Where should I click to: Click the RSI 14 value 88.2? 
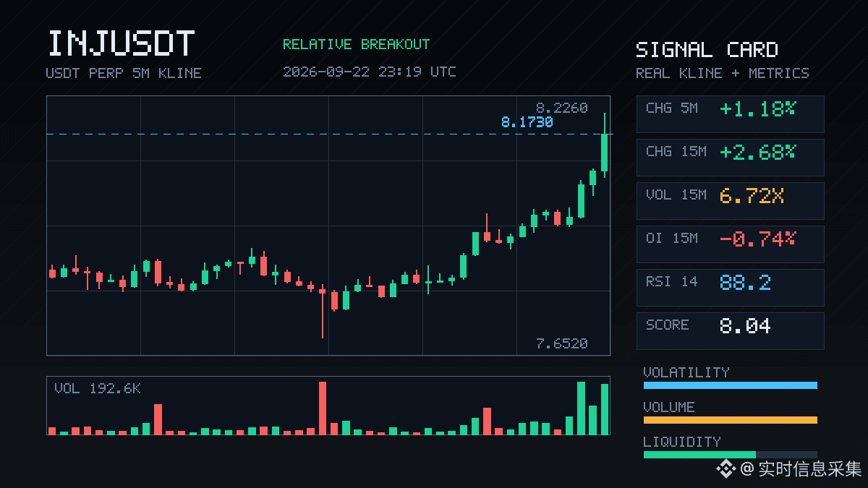tap(745, 282)
